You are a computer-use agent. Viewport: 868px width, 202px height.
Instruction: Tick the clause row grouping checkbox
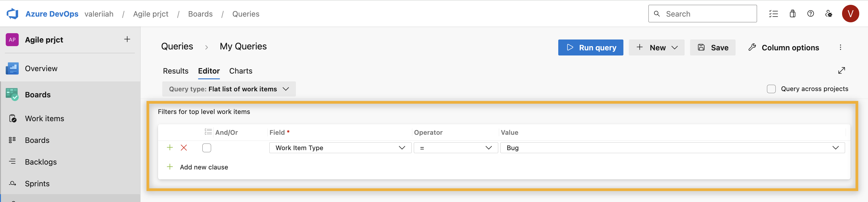point(207,148)
